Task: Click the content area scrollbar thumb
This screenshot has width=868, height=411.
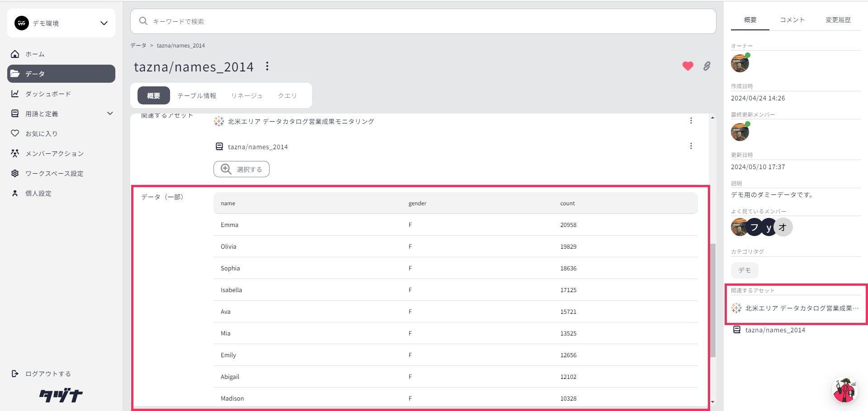Action: click(x=713, y=301)
